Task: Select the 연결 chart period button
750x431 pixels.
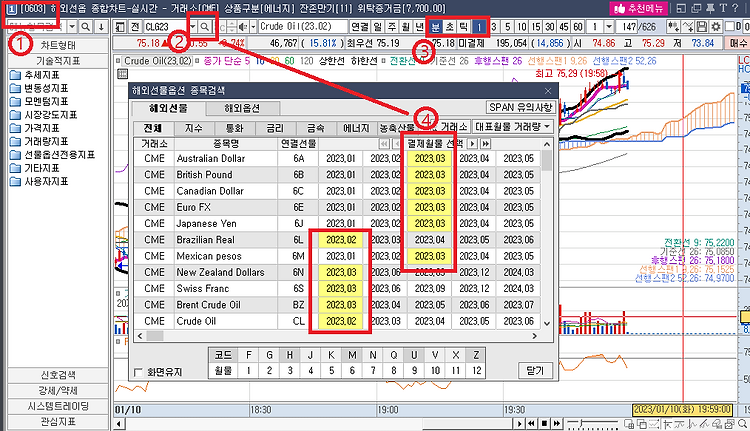Action: (x=360, y=27)
